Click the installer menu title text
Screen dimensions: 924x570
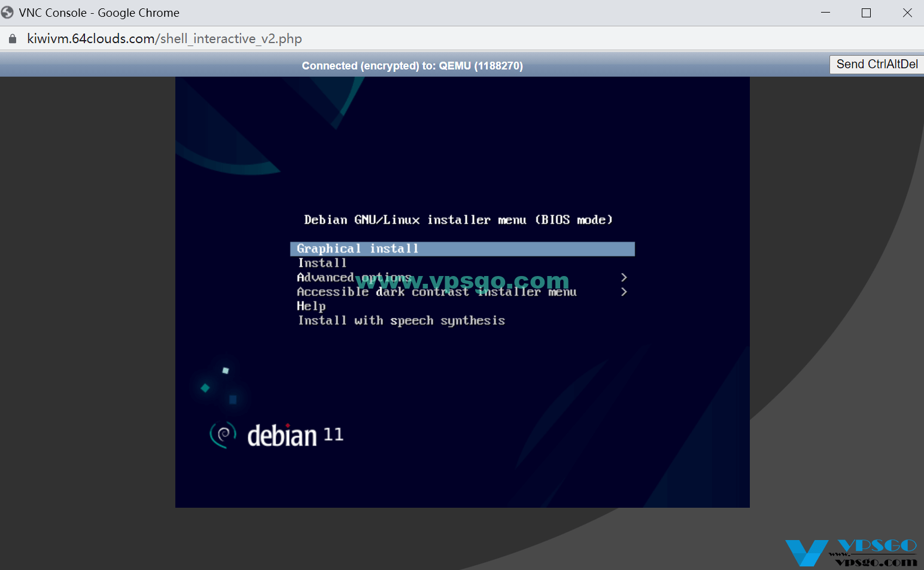458,220
